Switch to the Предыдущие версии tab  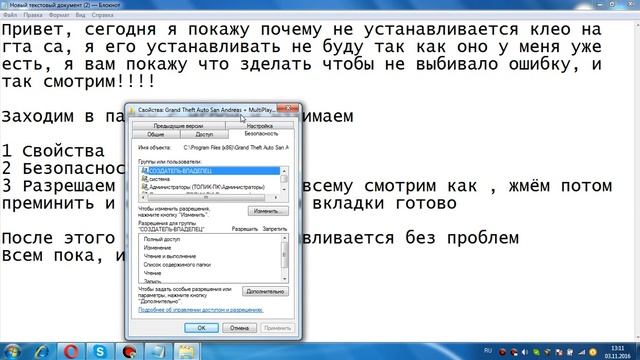tap(178, 126)
